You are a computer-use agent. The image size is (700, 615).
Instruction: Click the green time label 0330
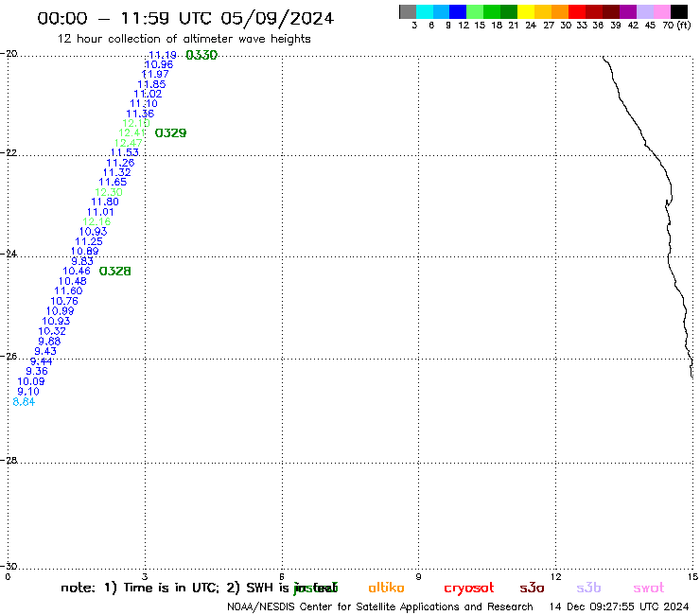click(201, 55)
